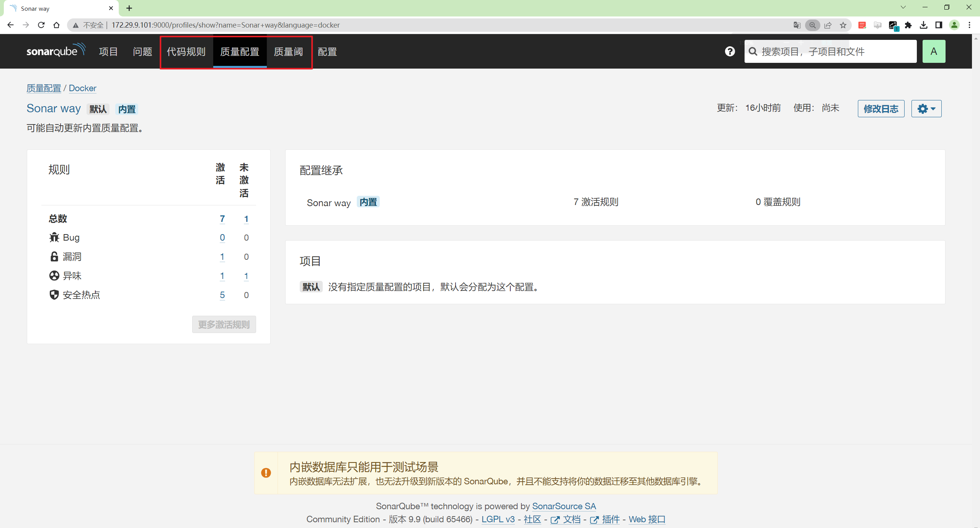Click the not-secure warning icon
This screenshot has width=980, height=528.
pyautogui.click(x=76, y=25)
